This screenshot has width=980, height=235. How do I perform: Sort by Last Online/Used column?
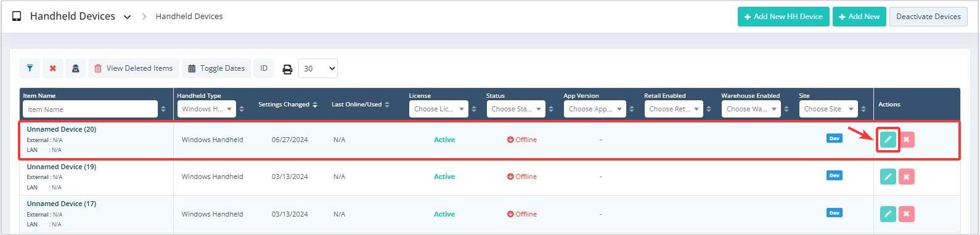(x=387, y=105)
